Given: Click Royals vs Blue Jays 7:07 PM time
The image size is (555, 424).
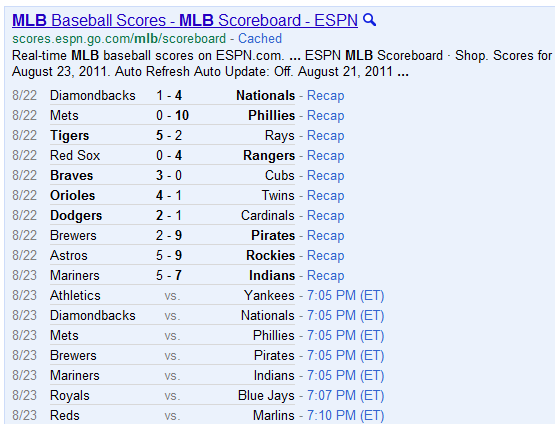Looking at the screenshot, I should point(345,395).
